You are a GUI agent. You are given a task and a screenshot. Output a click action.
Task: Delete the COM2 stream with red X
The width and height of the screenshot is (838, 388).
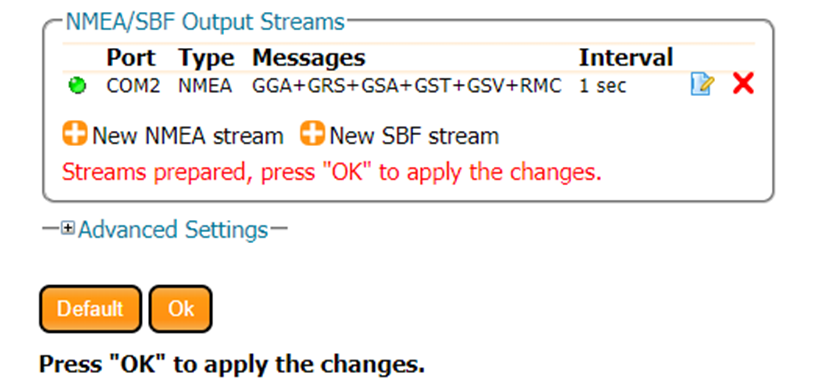(x=743, y=85)
